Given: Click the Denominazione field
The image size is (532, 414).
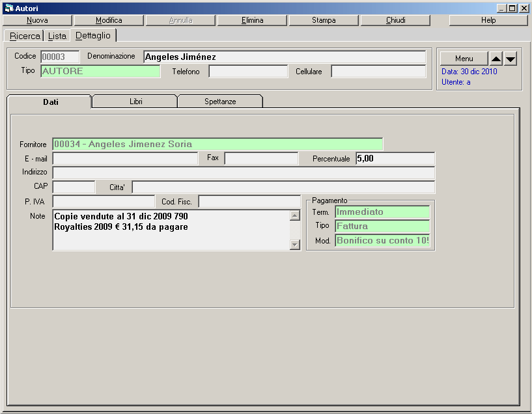Looking at the screenshot, I should pos(285,57).
